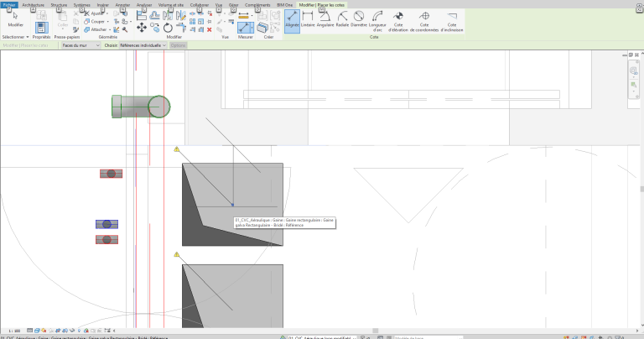This screenshot has width=644, height=339.
Task: Click the Modifier selection button
Action: (15, 19)
